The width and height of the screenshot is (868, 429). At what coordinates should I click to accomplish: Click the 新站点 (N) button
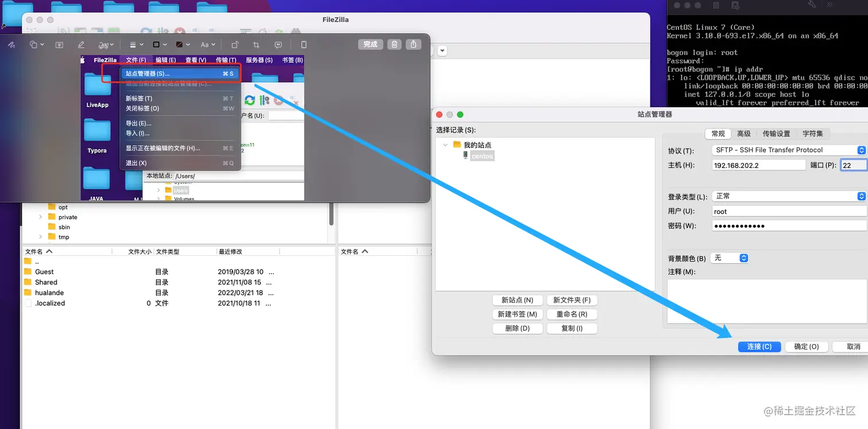517,300
